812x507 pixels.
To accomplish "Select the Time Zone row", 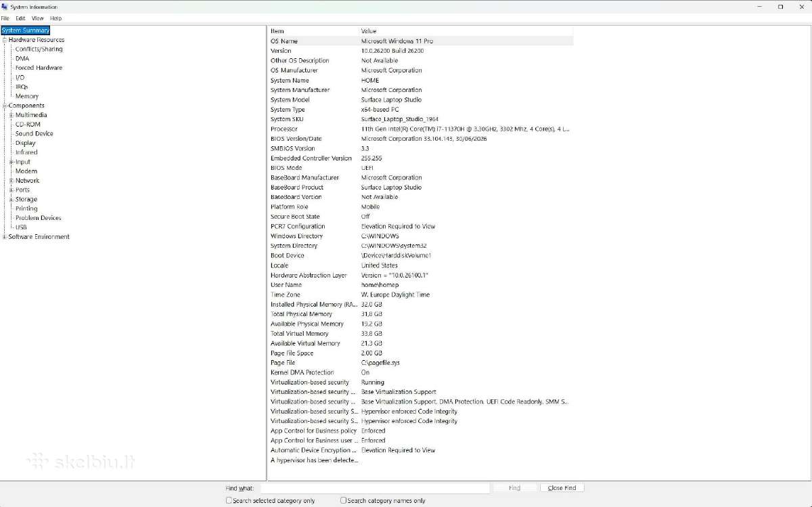I will [421, 295].
